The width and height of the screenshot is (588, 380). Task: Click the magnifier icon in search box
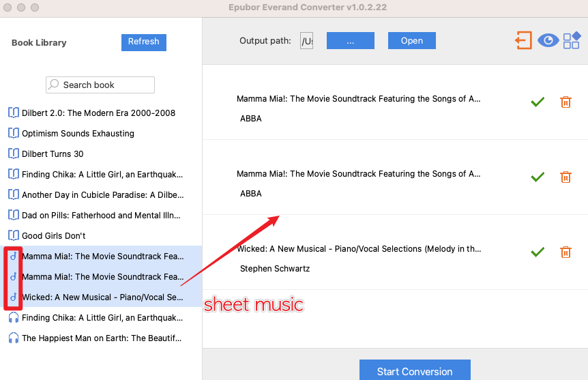(x=54, y=84)
